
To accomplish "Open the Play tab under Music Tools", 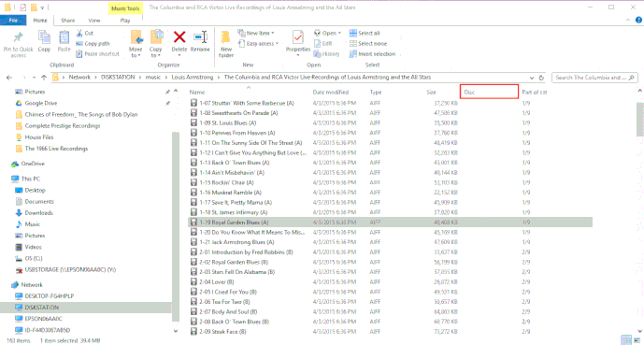I will (125, 21).
